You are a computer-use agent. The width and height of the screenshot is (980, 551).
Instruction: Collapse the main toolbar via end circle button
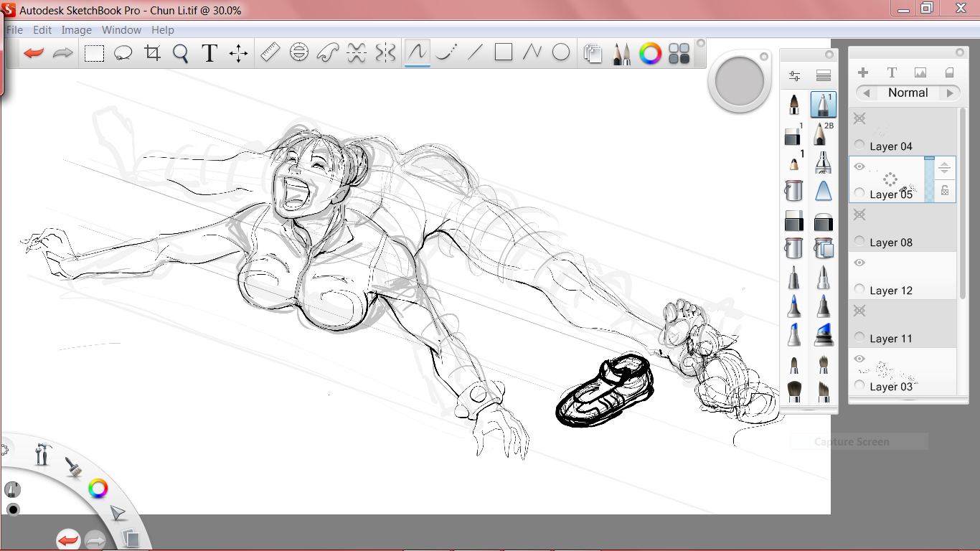pyautogui.click(x=701, y=44)
